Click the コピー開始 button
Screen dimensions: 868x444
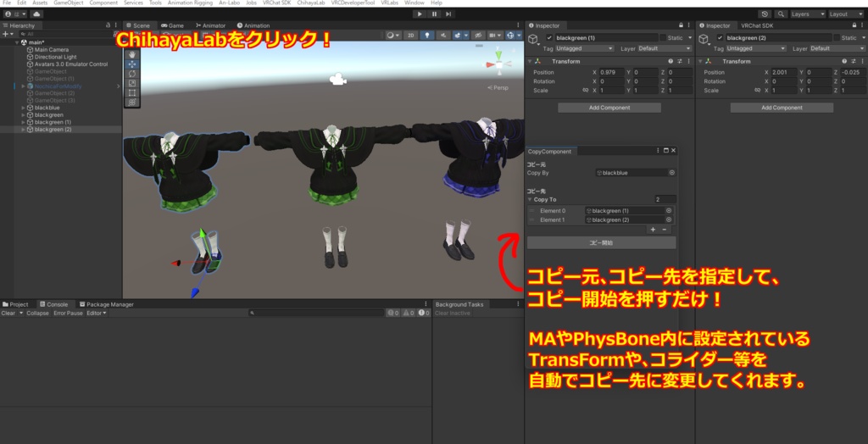[601, 242]
